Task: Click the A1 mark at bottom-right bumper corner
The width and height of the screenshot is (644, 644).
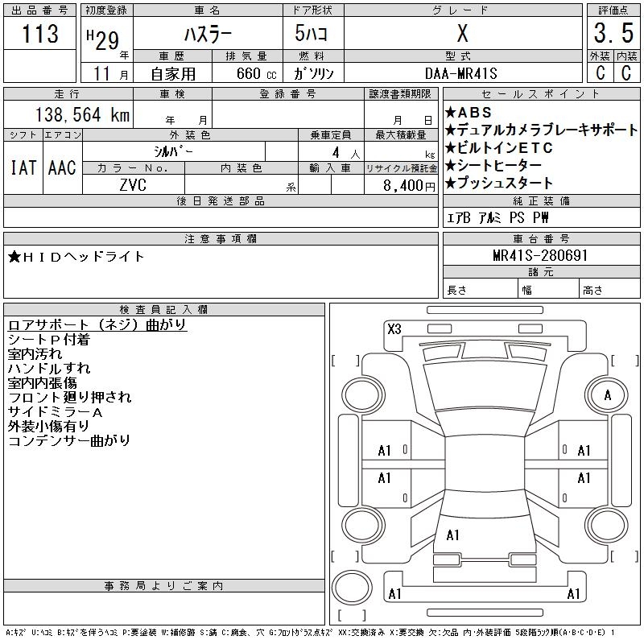Action: (574, 594)
